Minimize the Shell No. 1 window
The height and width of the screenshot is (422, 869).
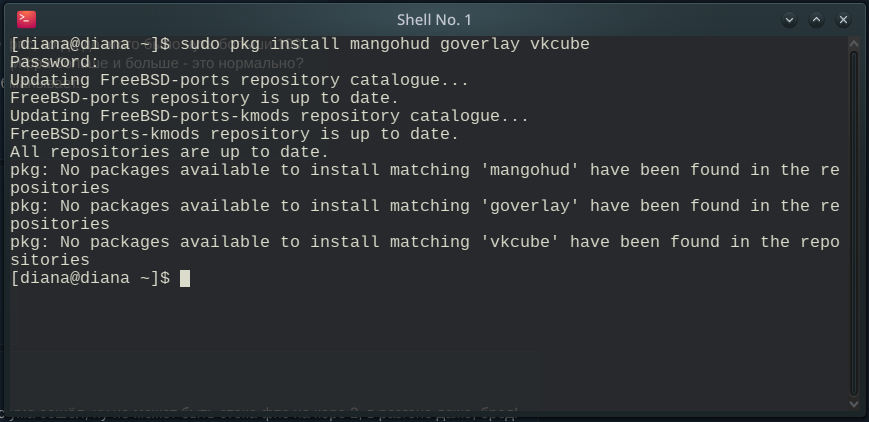tap(789, 20)
